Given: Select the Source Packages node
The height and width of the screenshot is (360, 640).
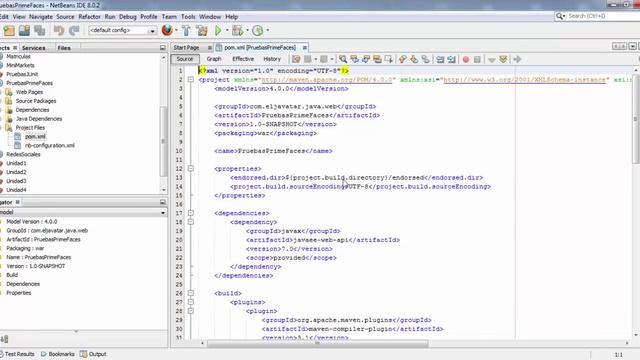Looking at the screenshot, I should tap(36, 101).
